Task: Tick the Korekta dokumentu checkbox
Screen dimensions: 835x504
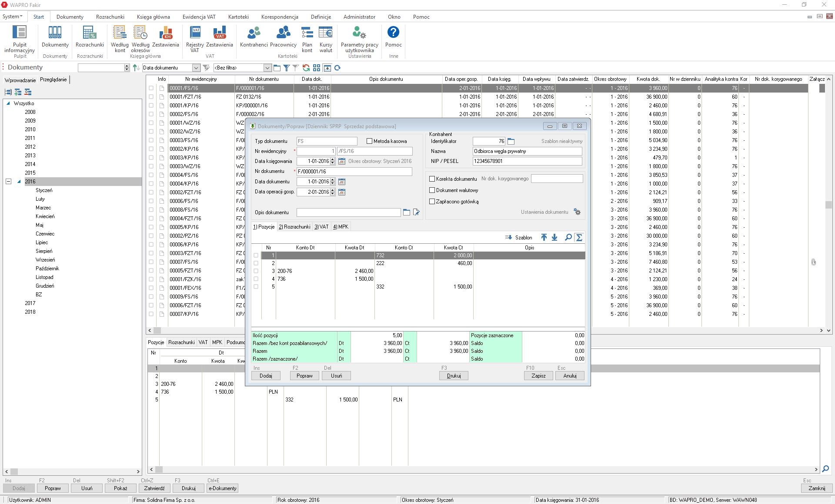Action: coord(432,179)
